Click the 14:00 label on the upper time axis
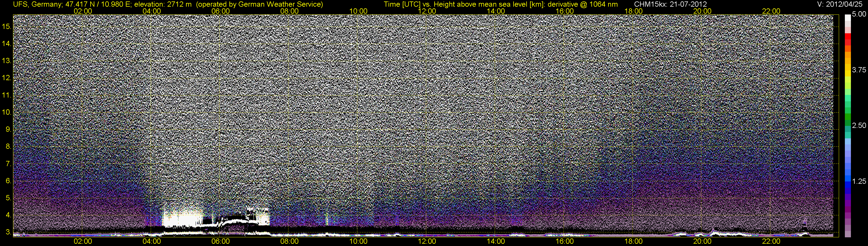This screenshot has width=868, height=246. point(496,11)
